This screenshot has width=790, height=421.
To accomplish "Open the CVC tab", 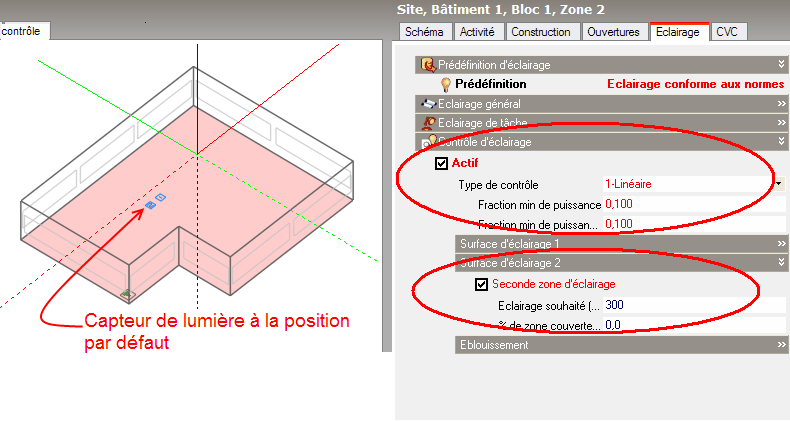I will pyautogui.click(x=727, y=32).
